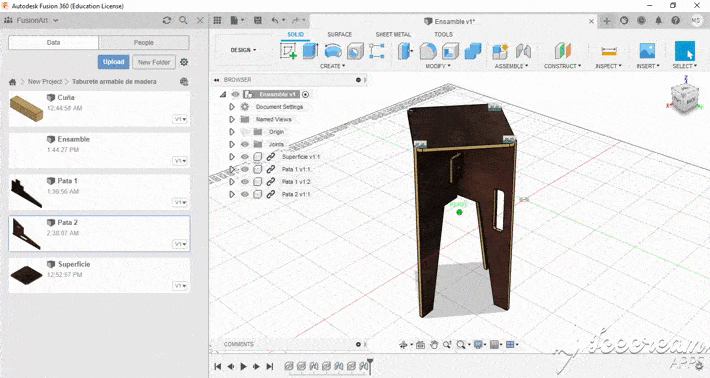Viewport: 710px width, 378px height.
Task: Open the Viewports layout icon
Action: 510,345
